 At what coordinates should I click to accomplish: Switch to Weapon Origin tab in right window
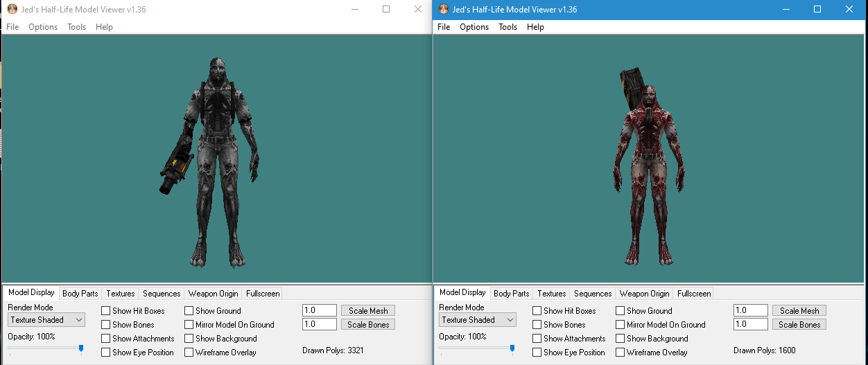[x=645, y=294]
